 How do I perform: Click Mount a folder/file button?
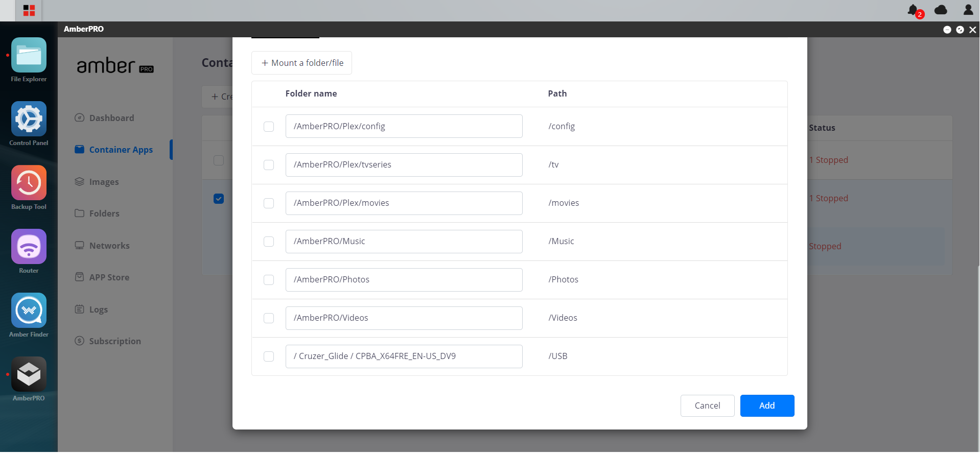click(x=301, y=63)
